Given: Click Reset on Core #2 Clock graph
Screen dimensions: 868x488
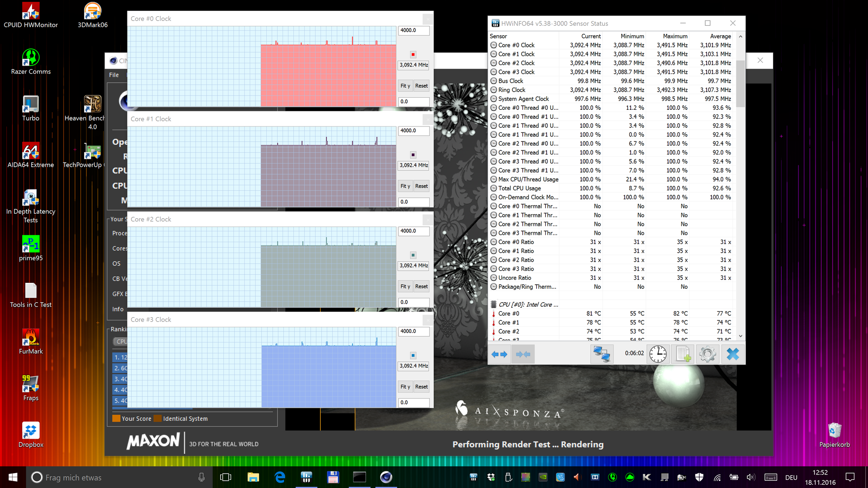Looking at the screenshot, I should (421, 286).
